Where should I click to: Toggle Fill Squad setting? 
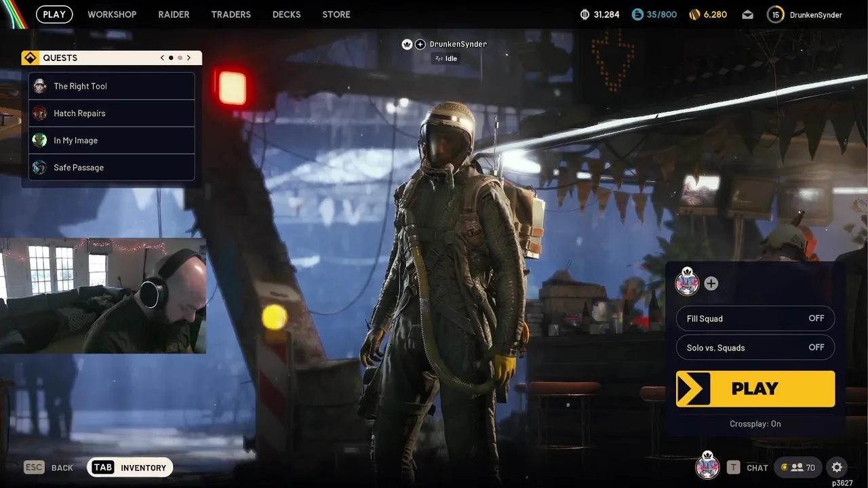click(755, 319)
